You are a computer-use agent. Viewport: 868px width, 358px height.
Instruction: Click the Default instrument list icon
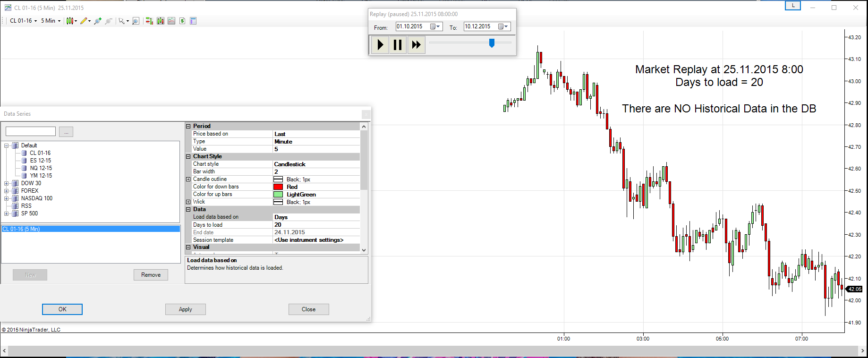point(15,145)
